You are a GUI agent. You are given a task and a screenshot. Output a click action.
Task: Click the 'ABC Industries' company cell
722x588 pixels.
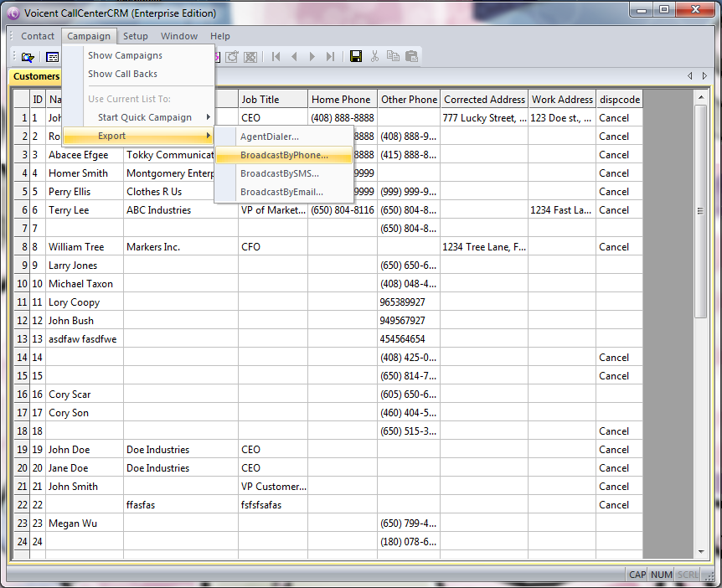[x=181, y=210]
